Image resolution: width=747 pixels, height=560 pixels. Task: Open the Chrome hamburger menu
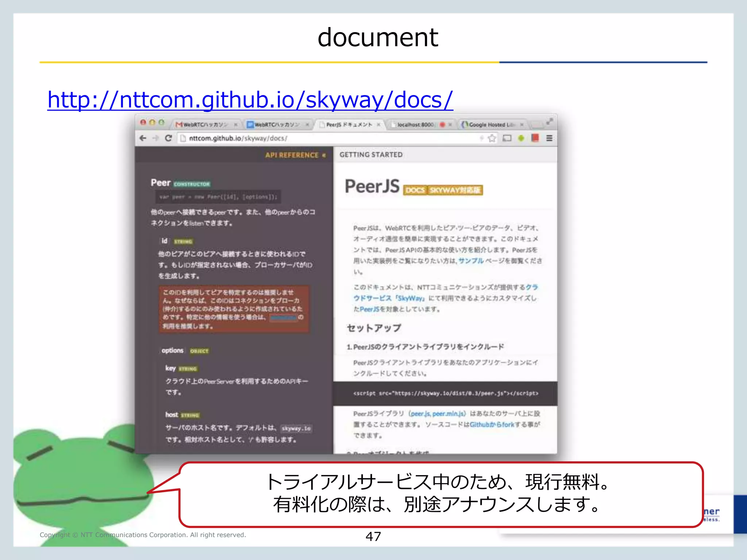[549, 138]
